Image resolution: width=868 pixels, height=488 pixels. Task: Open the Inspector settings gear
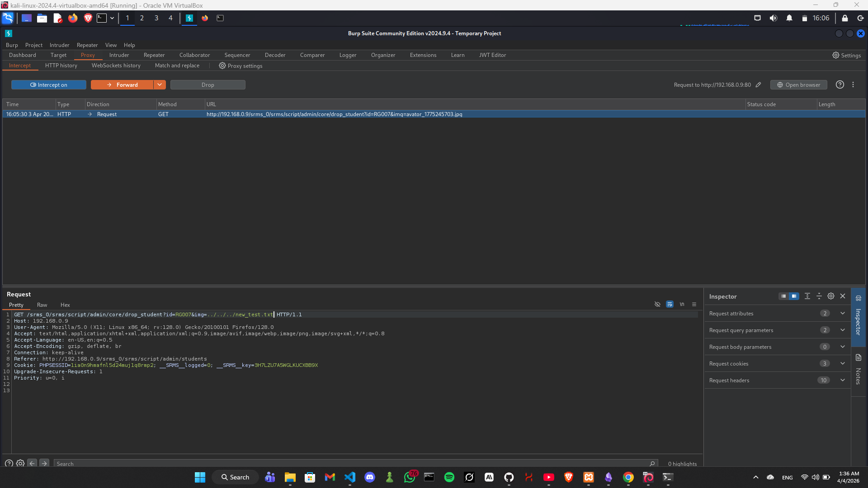[830, 296]
